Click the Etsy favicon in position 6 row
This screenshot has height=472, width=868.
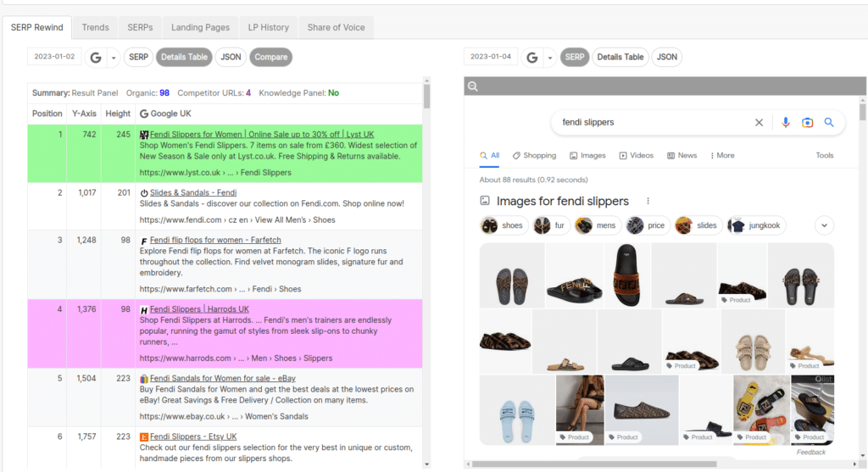(x=144, y=437)
